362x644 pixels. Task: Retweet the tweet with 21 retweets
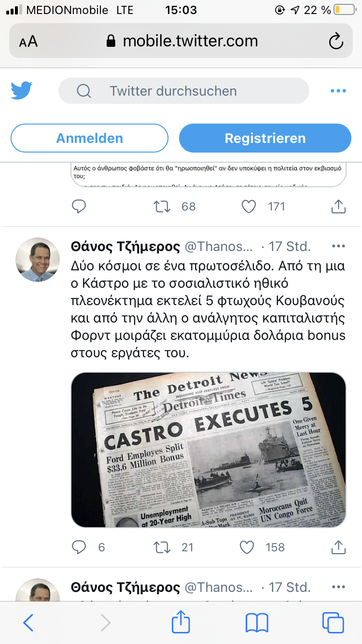(162, 547)
